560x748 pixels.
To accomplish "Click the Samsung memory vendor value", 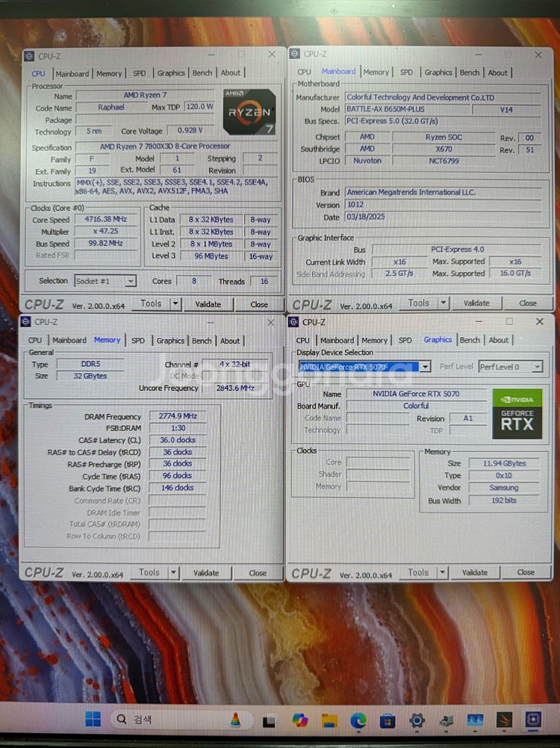I will 504,487.
